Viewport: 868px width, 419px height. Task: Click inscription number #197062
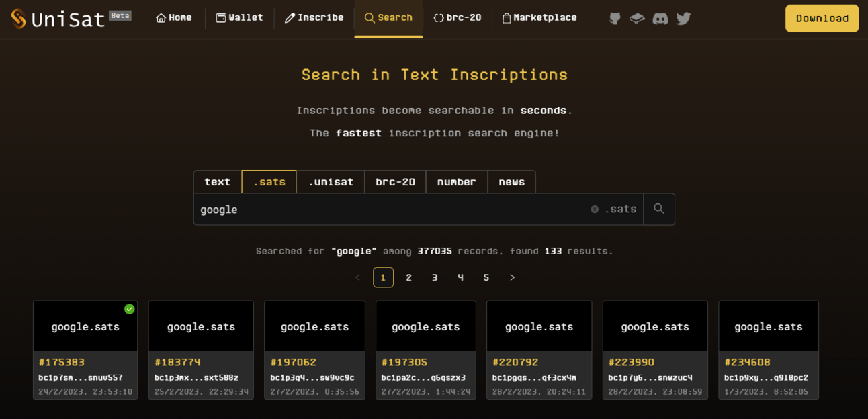click(x=293, y=363)
